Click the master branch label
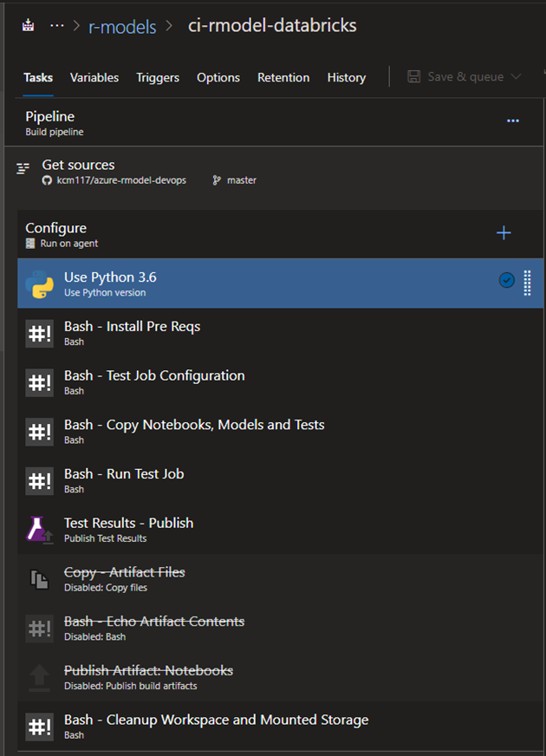Viewport: 546px width, 756px height. tap(242, 180)
